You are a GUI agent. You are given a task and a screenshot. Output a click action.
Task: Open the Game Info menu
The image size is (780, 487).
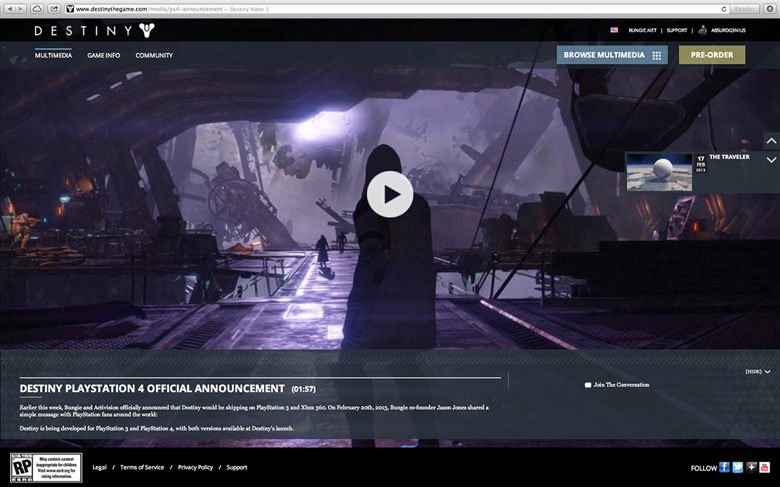(x=103, y=55)
